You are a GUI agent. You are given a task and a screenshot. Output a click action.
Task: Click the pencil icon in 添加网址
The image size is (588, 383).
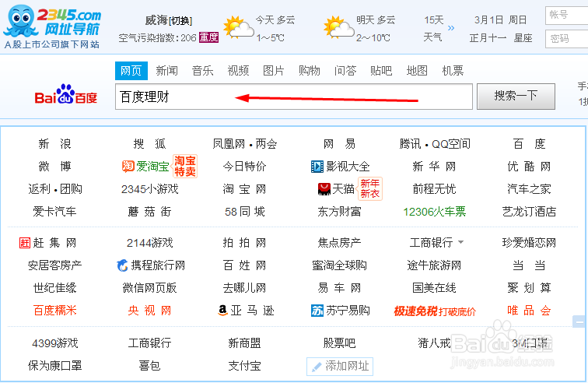[x=316, y=367]
